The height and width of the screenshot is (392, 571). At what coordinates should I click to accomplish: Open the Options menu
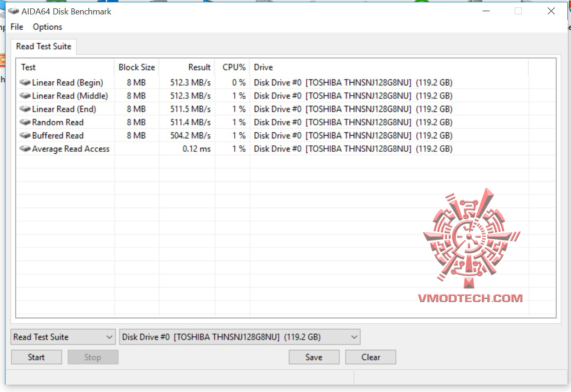[47, 27]
